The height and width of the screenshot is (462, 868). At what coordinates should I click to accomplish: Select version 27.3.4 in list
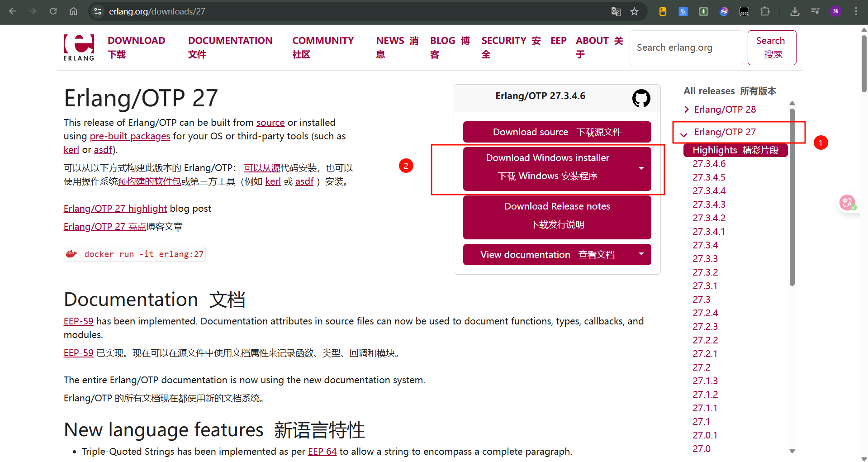pyautogui.click(x=705, y=245)
